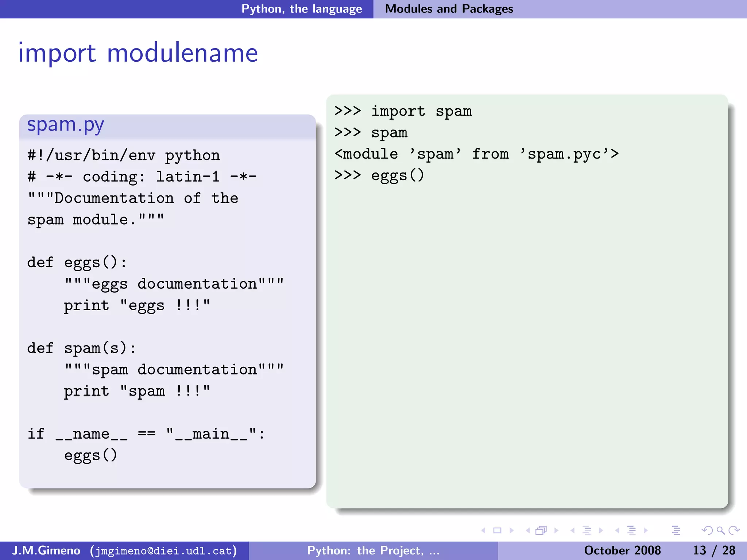Click the "<module 'spam' from 'spam.pyc'>" output
Screen dimensions: 747x560
tap(477, 154)
